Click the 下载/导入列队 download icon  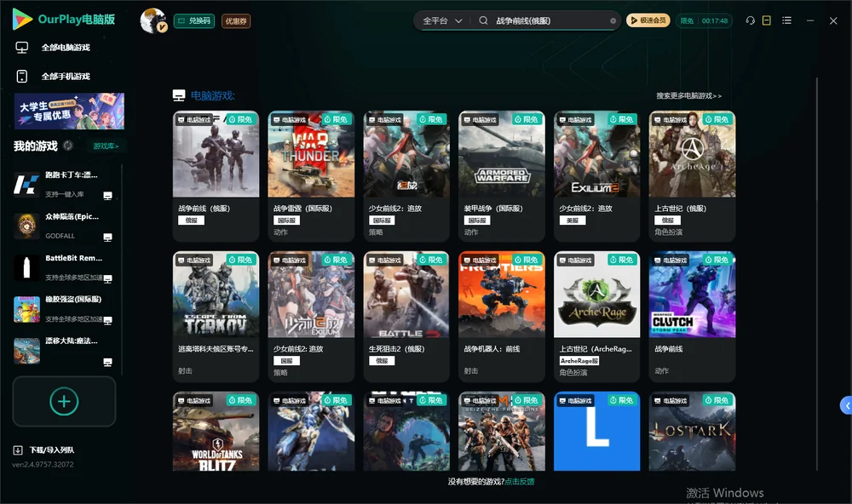[18, 450]
